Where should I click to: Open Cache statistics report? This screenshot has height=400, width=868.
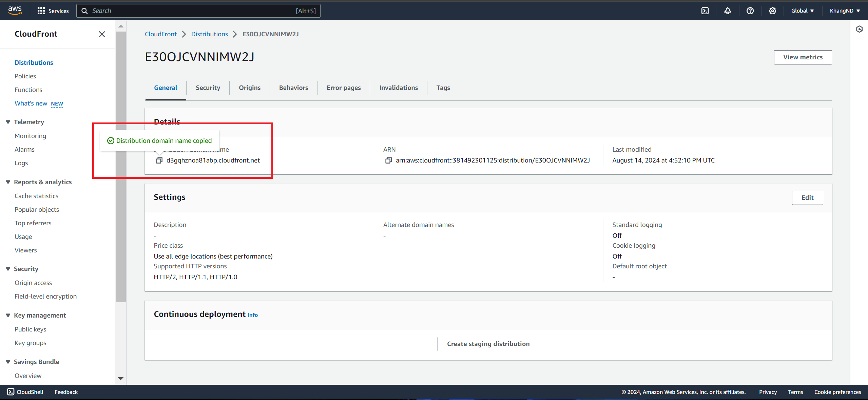tap(36, 196)
